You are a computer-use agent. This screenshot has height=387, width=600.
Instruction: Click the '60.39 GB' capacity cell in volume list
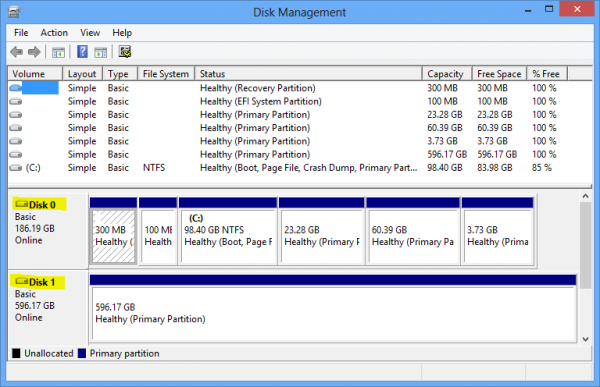(445, 128)
